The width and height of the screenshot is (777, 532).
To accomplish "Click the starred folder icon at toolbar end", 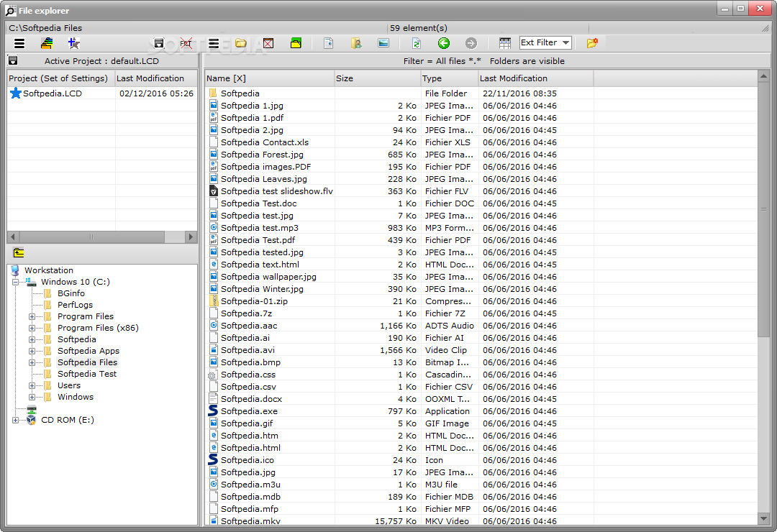I will point(592,44).
